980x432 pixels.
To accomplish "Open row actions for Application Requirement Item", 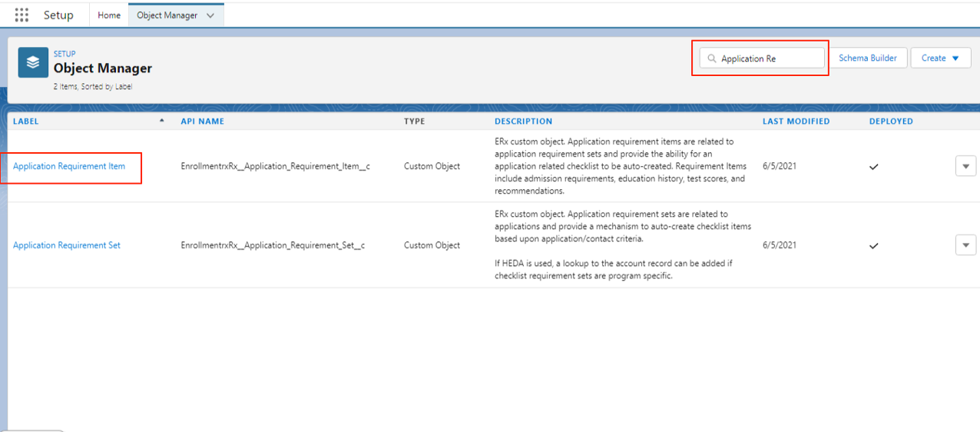I will tap(965, 166).
